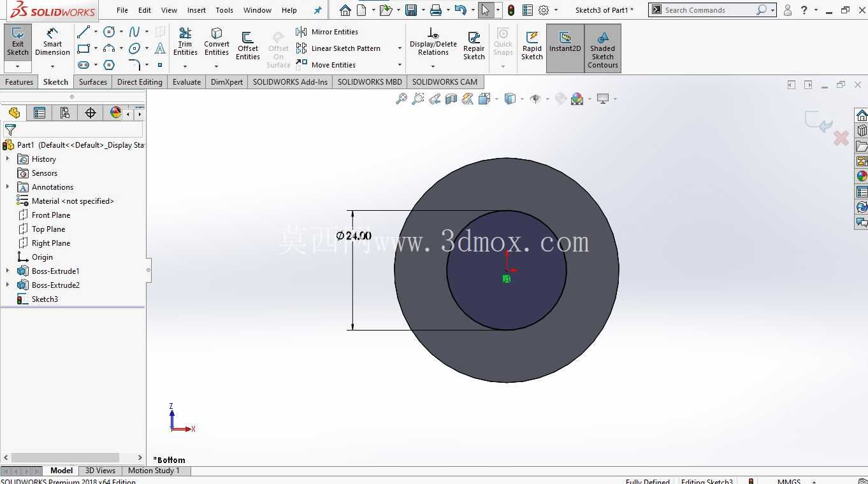Image resolution: width=868 pixels, height=484 pixels.
Task: Click Move Entities
Action: tap(326, 65)
